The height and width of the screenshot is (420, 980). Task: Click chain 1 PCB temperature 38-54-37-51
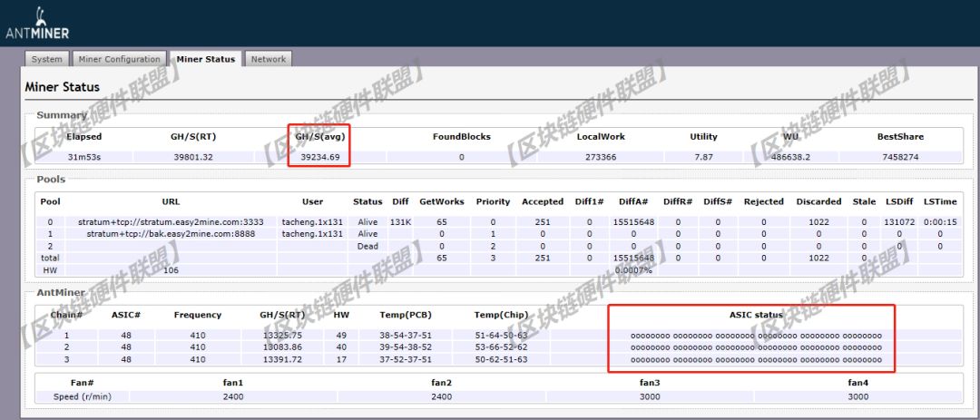(405, 335)
